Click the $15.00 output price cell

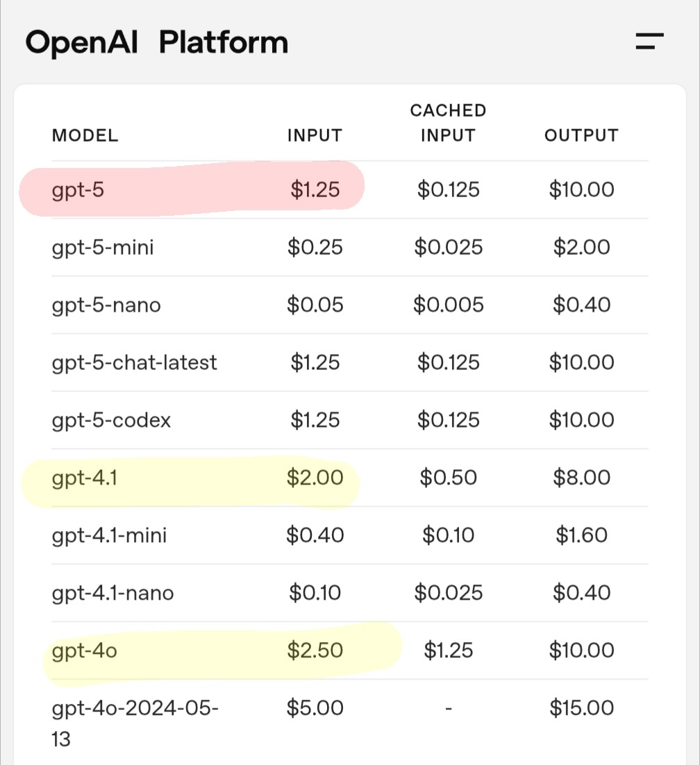(581, 708)
